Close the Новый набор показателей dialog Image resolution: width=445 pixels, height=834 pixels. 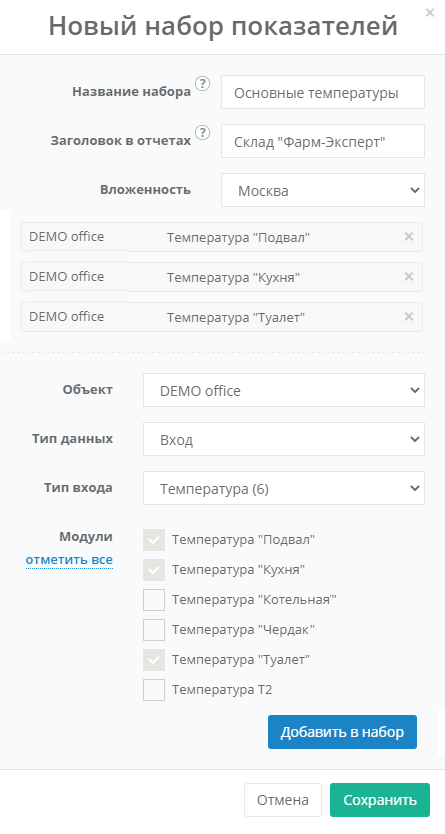430,12
